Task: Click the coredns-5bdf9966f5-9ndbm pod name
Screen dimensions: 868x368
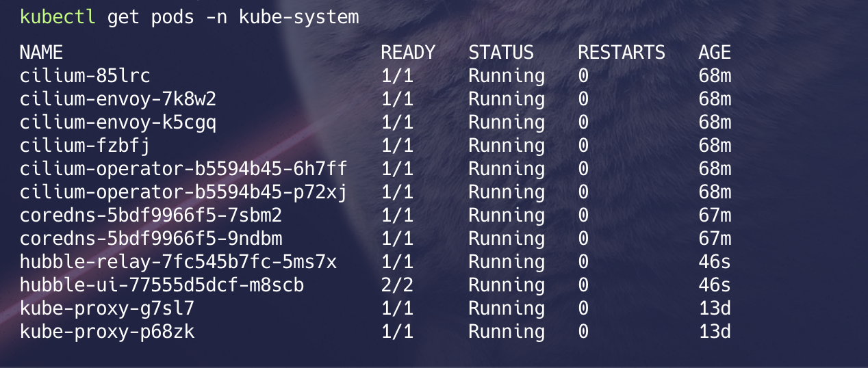Action: point(151,239)
